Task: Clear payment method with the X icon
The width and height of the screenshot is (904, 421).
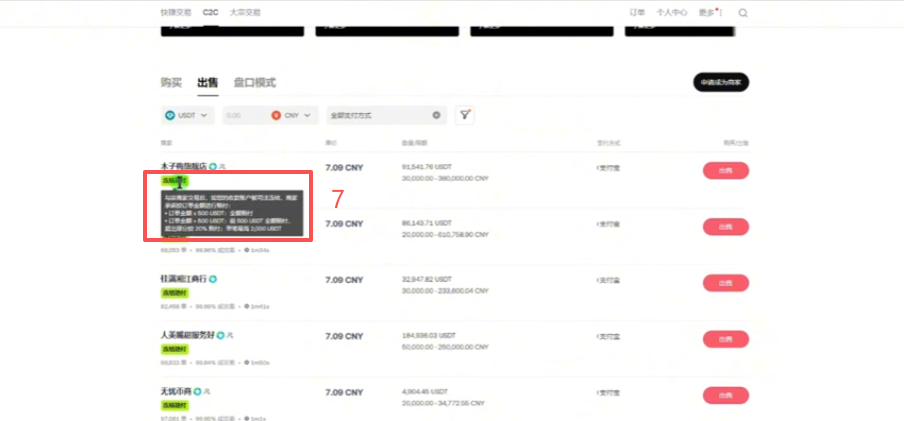Action: 436,115
